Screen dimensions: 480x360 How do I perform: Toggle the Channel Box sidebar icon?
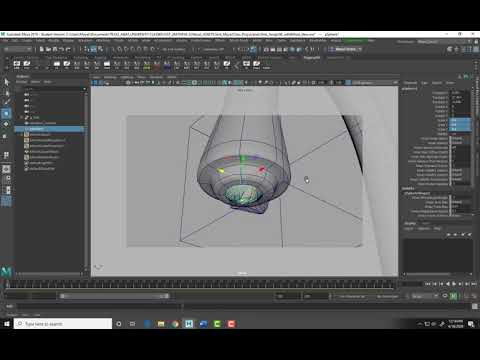(x=476, y=49)
